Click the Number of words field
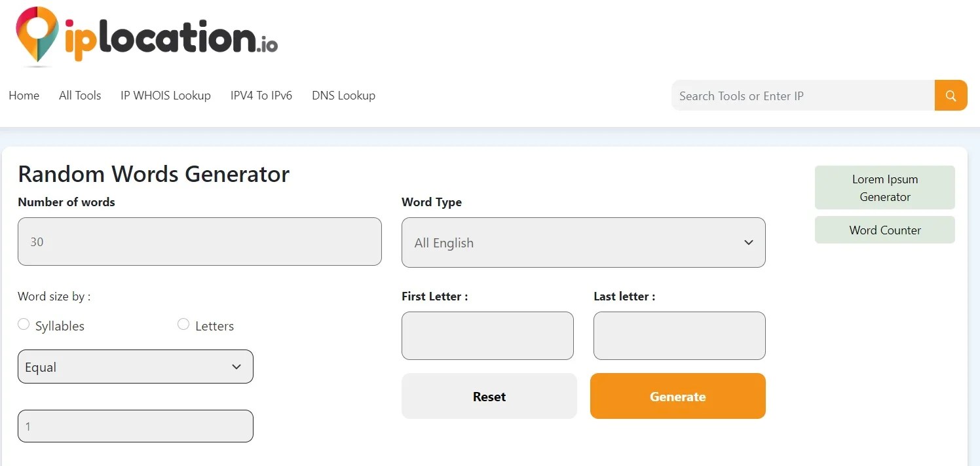The height and width of the screenshot is (466, 980). [x=200, y=242]
